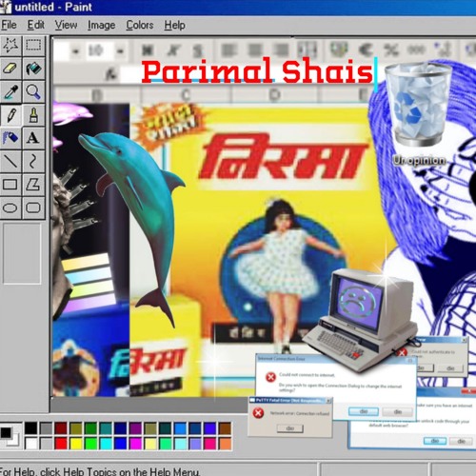Select the Brush tool
This screenshot has width=476, height=476.
(33, 114)
